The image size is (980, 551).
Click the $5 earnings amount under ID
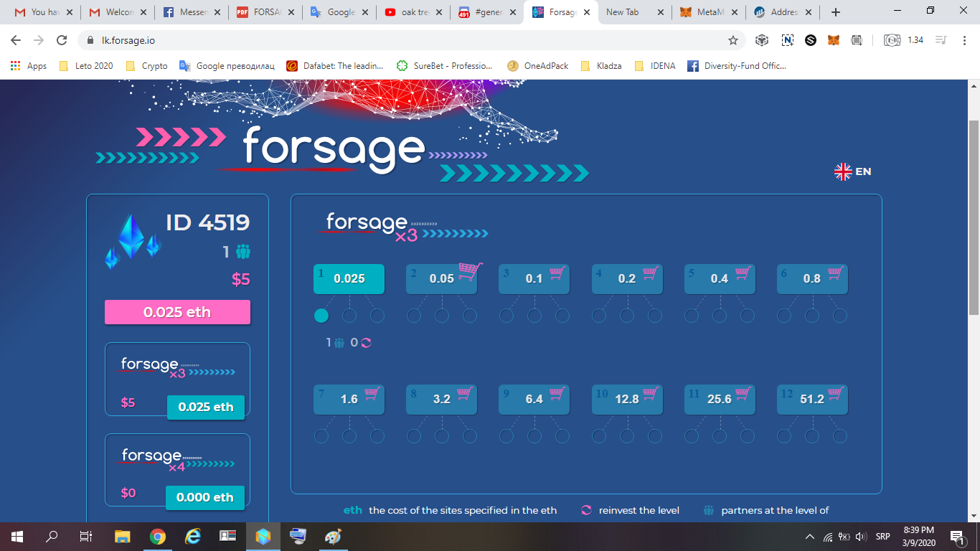point(240,279)
